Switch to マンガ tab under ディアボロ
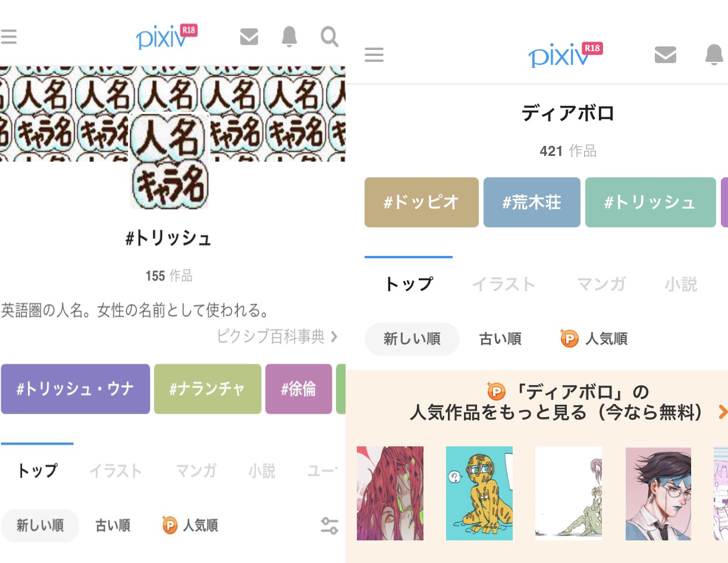 601,284
